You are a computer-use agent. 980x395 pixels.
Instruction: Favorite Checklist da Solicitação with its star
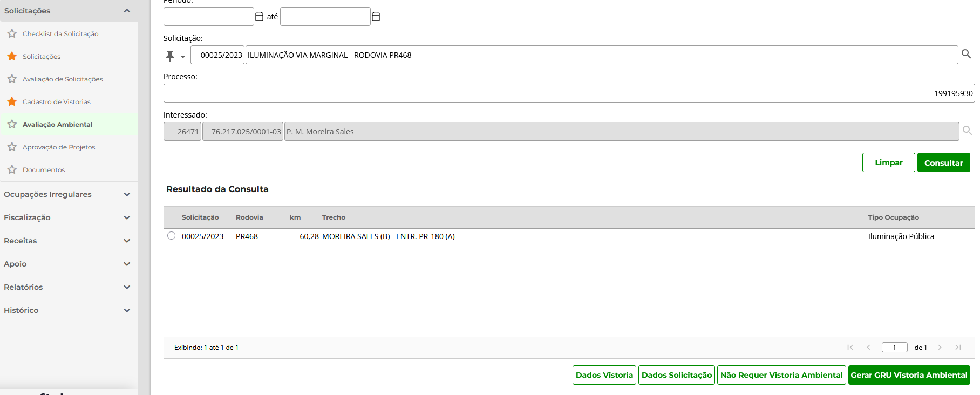click(12, 33)
